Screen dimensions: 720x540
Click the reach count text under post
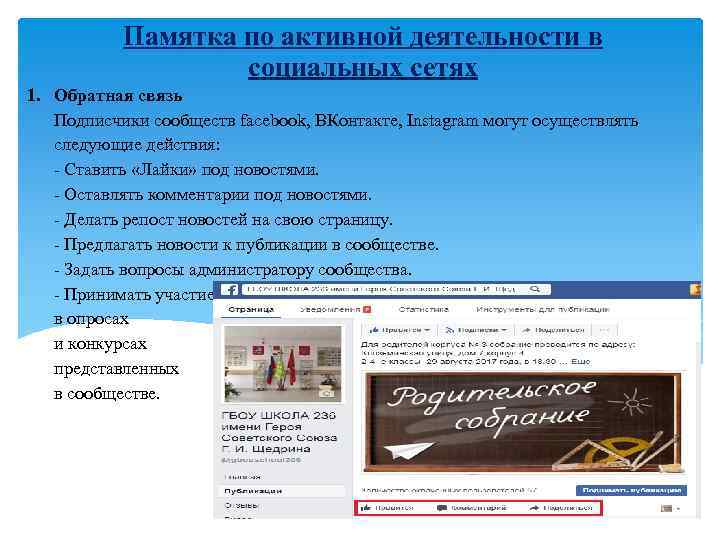click(449, 490)
